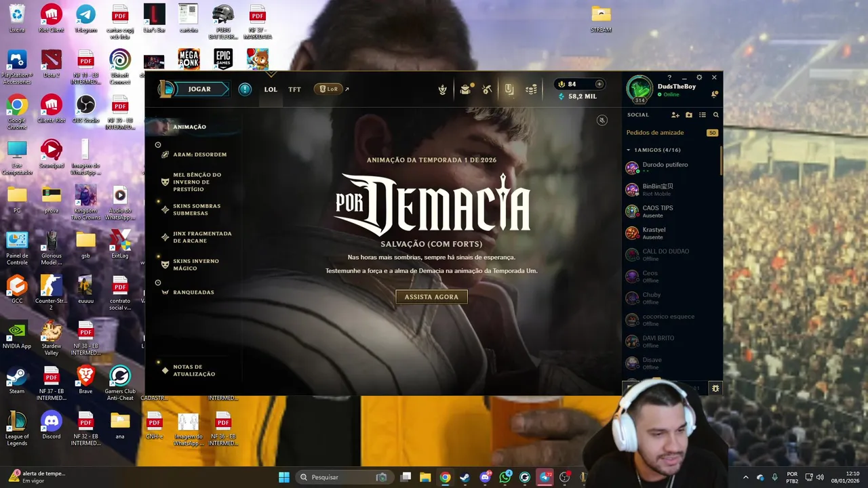The image size is (868, 488).
Task: Click the ASSISTA AGORA button
Action: click(x=431, y=297)
